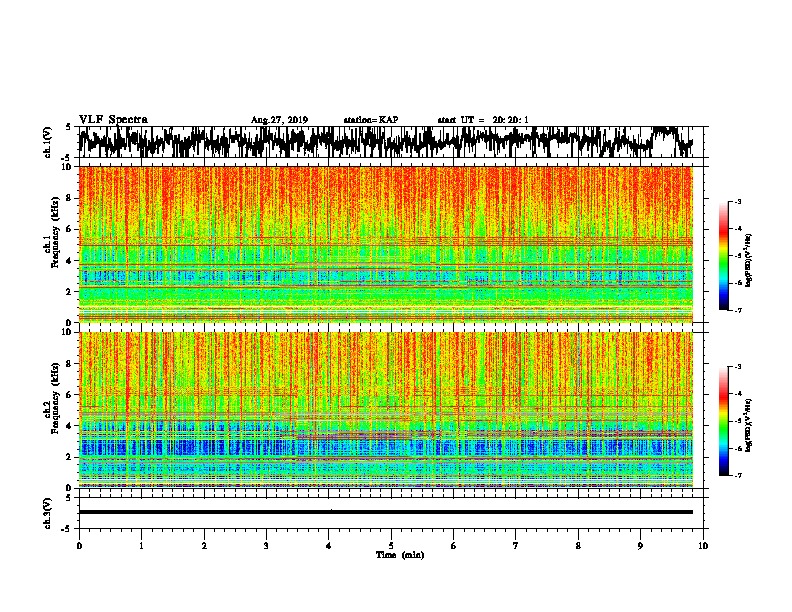This screenshot has height=612, width=792.
Task: Click the "-7" label on ch.2 colorbar
Action: (x=737, y=475)
